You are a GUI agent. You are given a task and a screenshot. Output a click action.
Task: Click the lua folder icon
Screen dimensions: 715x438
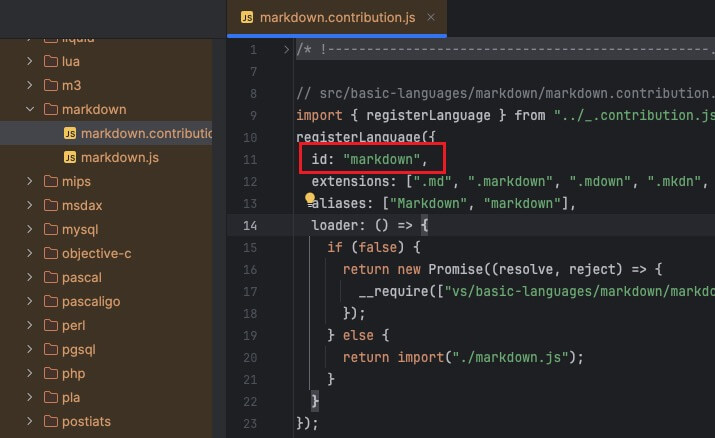click(x=51, y=61)
